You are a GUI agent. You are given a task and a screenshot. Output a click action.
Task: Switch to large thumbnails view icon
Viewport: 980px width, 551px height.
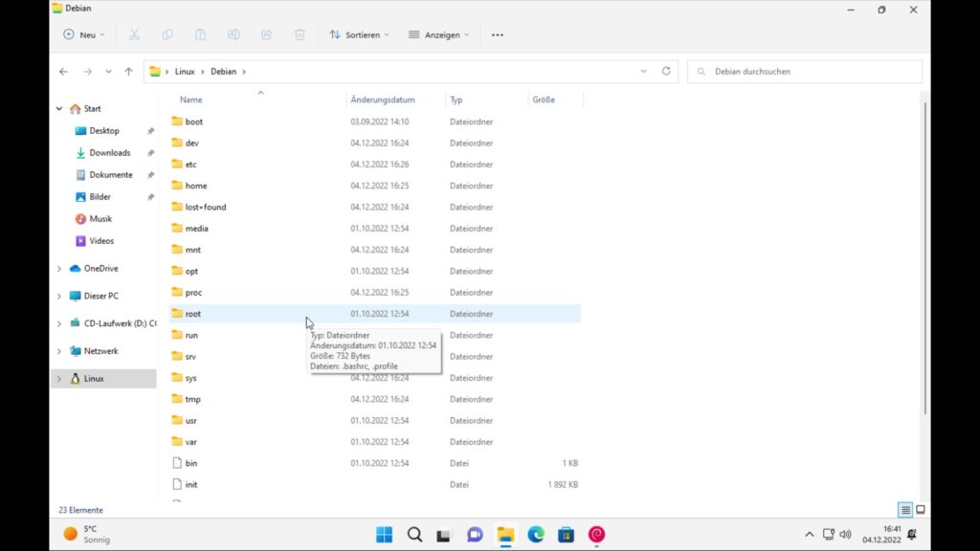921,510
